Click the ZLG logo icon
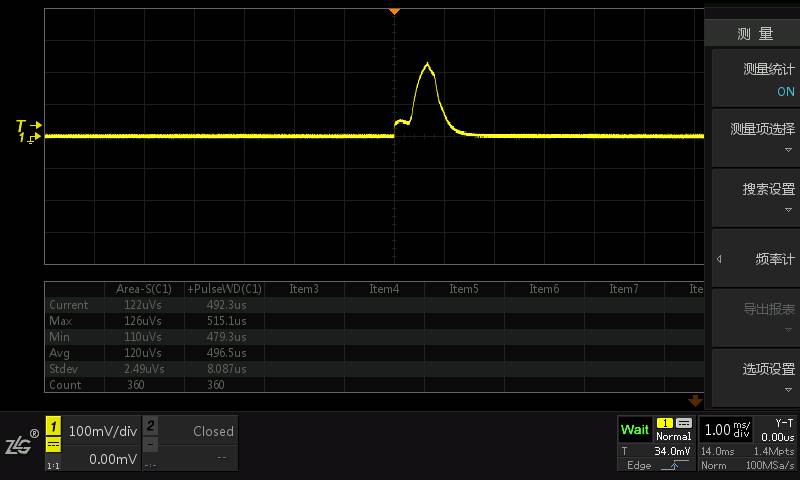 point(19,444)
